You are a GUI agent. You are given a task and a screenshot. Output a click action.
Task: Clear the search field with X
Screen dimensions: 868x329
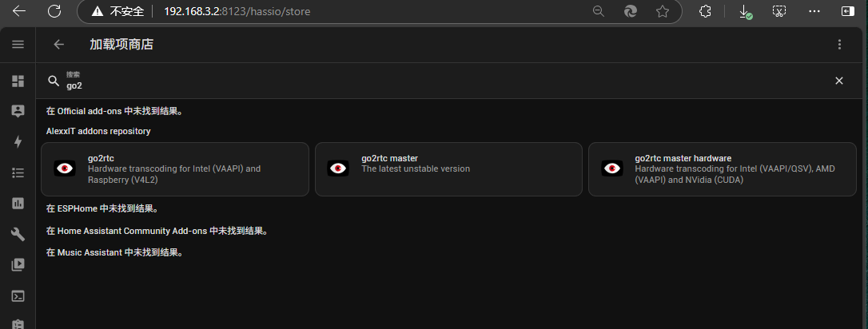pyautogui.click(x=839, y=81)
